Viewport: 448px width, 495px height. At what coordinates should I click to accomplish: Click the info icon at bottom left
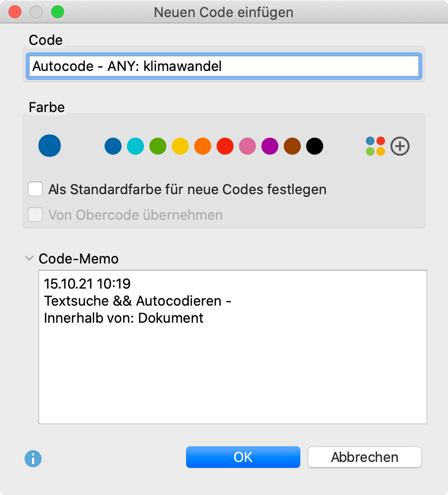point(33,459)
